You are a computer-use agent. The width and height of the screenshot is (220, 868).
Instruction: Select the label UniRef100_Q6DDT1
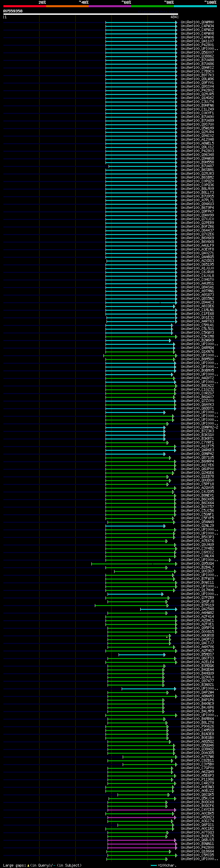click(x=197, y=408)
